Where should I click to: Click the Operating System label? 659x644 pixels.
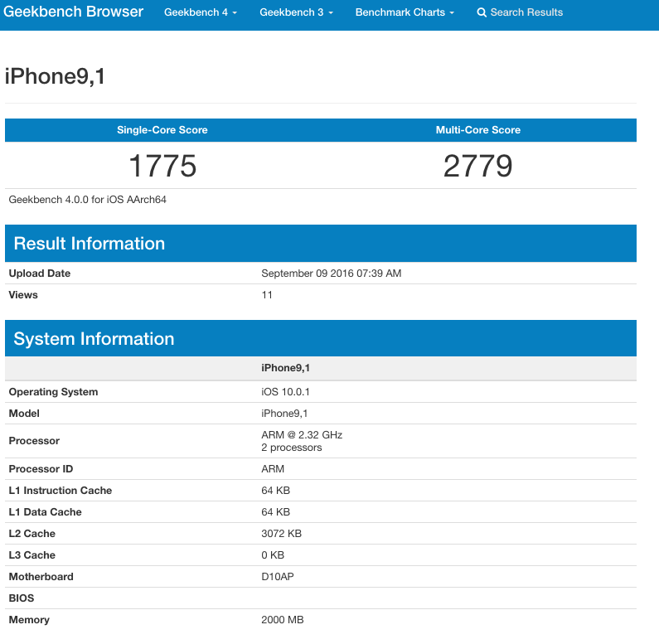coord(53,392)
